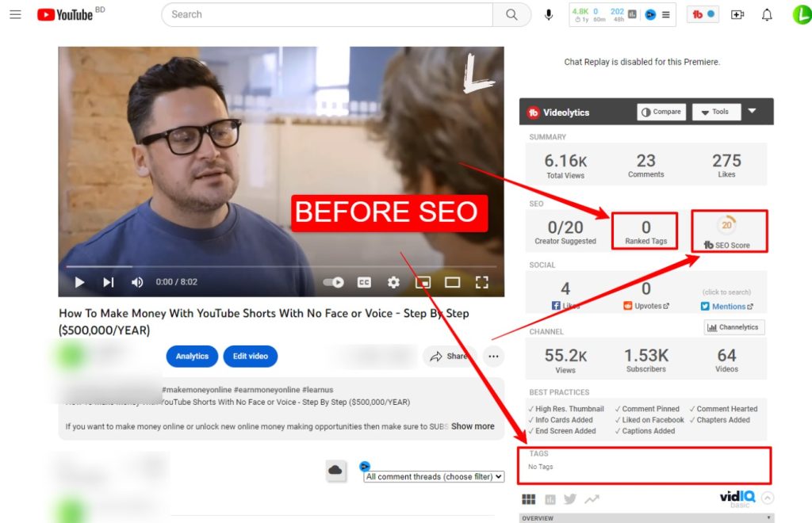Click the #learnus hashtag
Screen dimensions: 812x523
coord(317,390)
